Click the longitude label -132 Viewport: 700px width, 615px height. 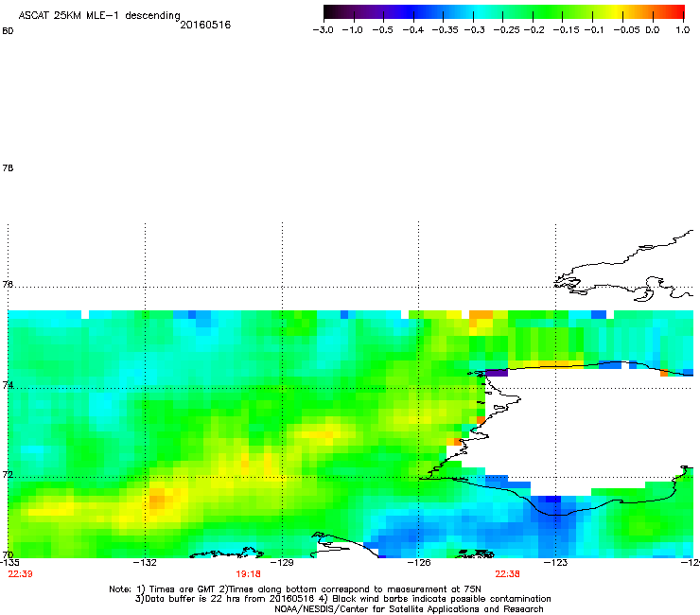coord(145,563)
